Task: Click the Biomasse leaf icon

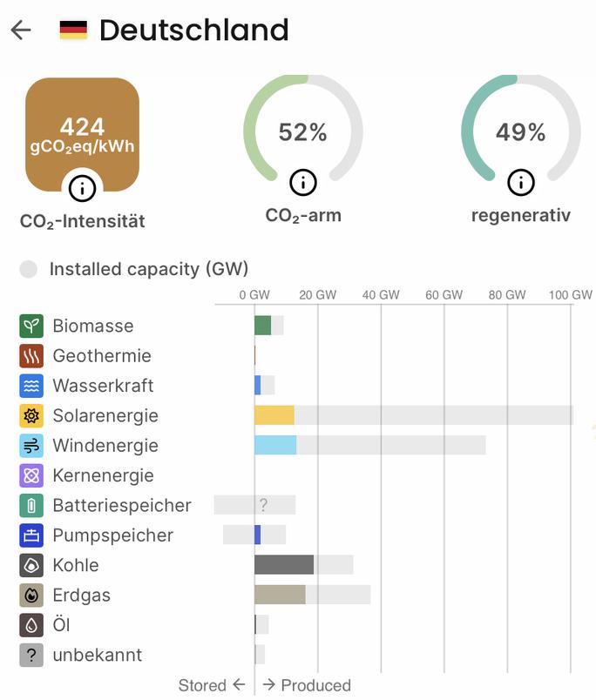Action: coord(31,326)
